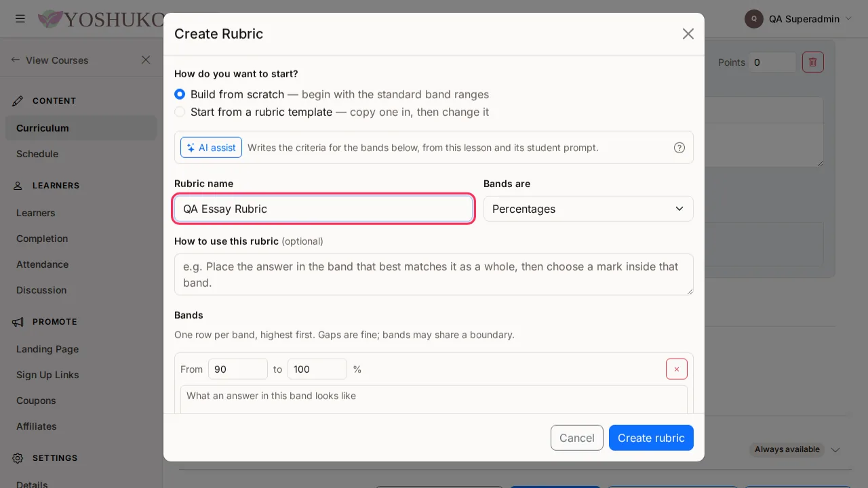Click the Cancel button

577,438
